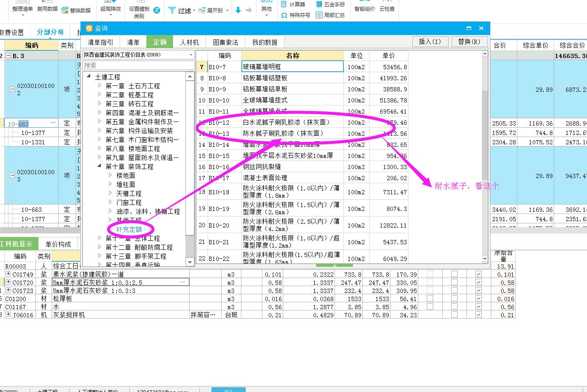The width and height of the screenshot is (587, 392).
Task: Uncheck the ticked checkbox in C01167 水 row
Action: coord(478,307)
